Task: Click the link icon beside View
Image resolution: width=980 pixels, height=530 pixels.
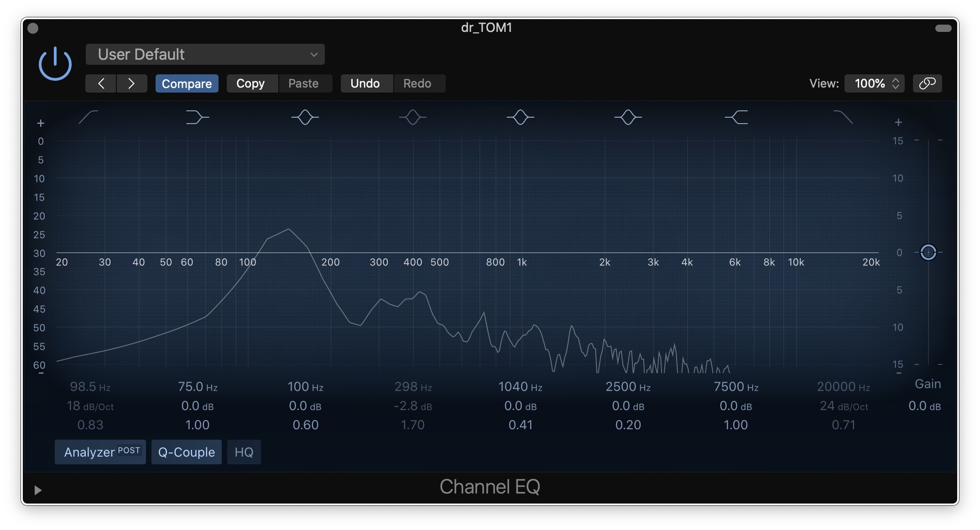Action: tap(927, 83)
